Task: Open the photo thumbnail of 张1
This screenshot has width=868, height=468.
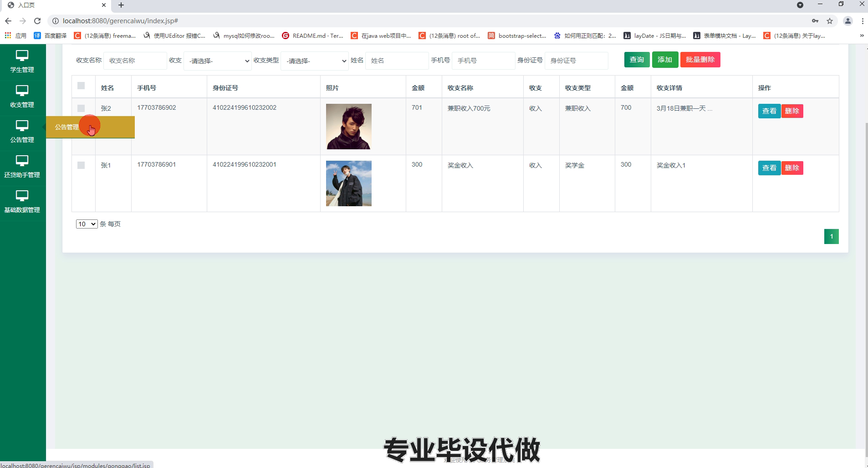Action: 349,183
